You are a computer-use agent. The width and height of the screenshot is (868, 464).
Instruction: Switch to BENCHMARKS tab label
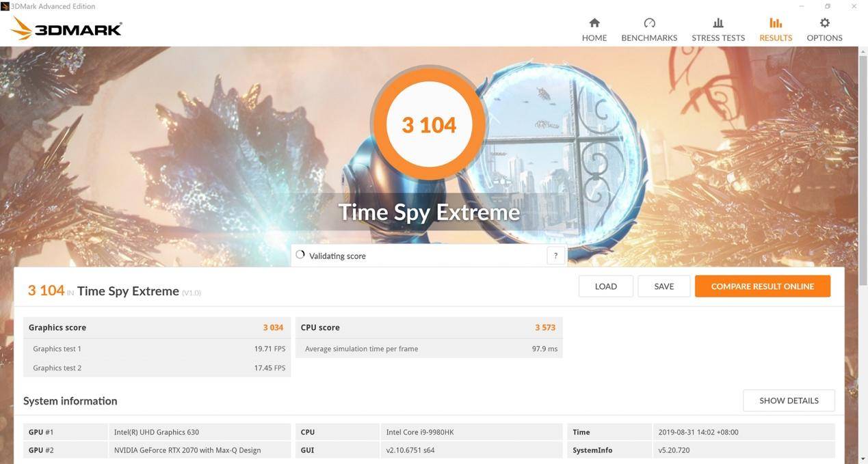(x=649, y=38)
